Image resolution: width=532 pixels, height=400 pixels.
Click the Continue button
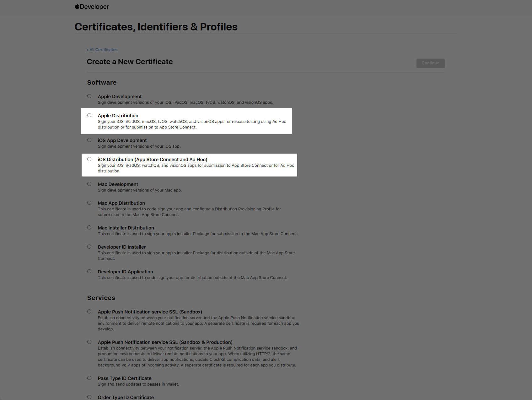[x=430, y=63]
